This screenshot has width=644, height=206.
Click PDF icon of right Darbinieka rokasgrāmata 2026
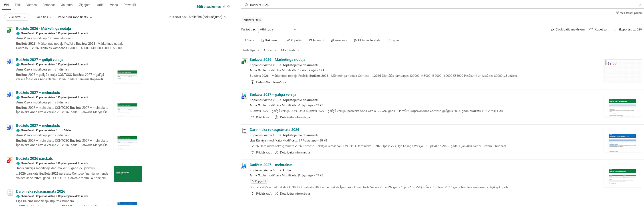coord(245,131)
